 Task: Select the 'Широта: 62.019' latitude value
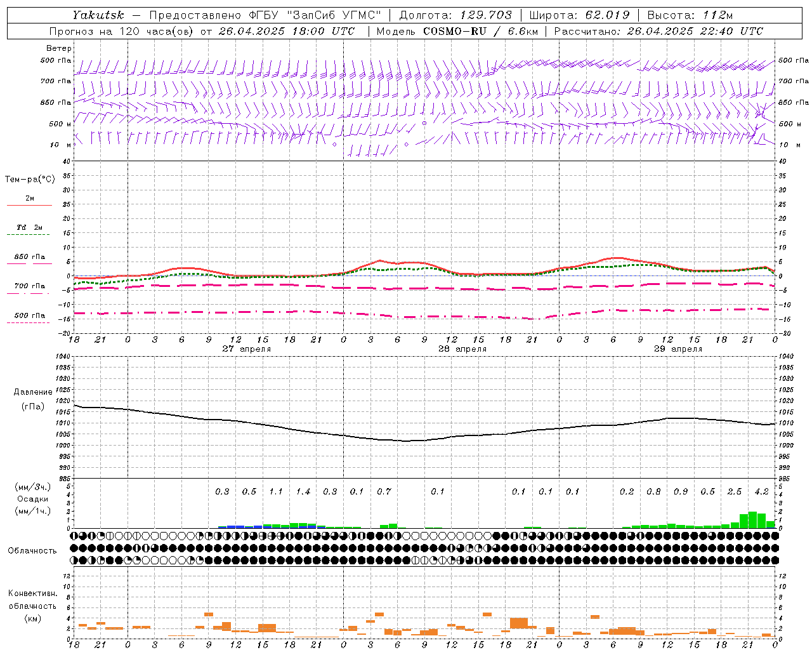coord(579,15)
